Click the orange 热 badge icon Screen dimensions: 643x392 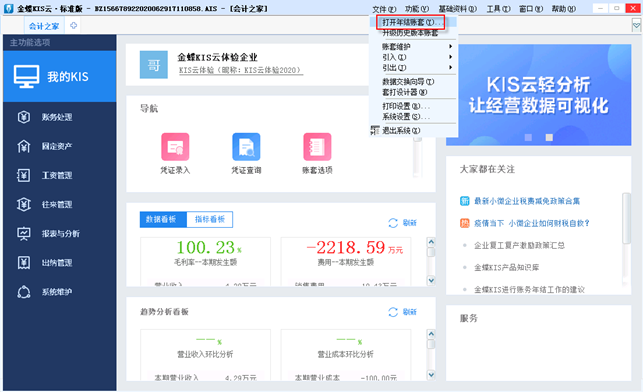(464, 223)
